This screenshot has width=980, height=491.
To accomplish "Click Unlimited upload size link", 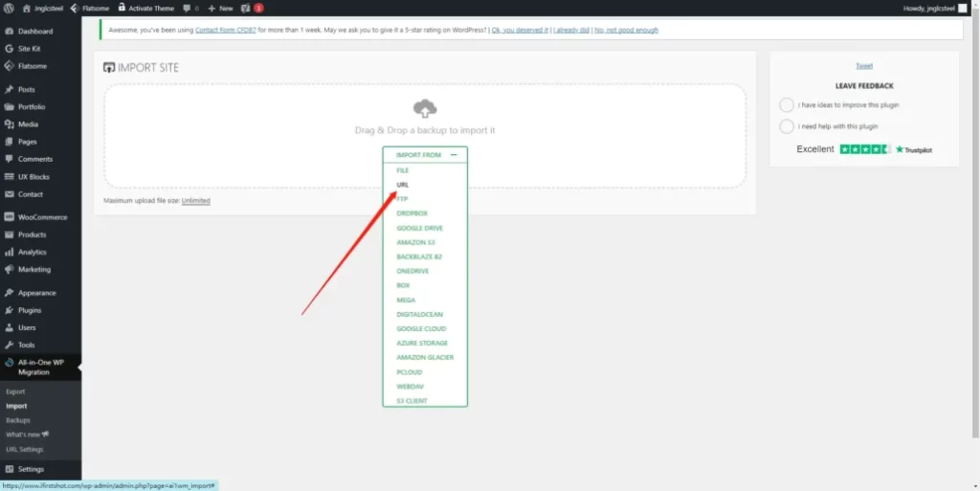I will tap(195, 201).
